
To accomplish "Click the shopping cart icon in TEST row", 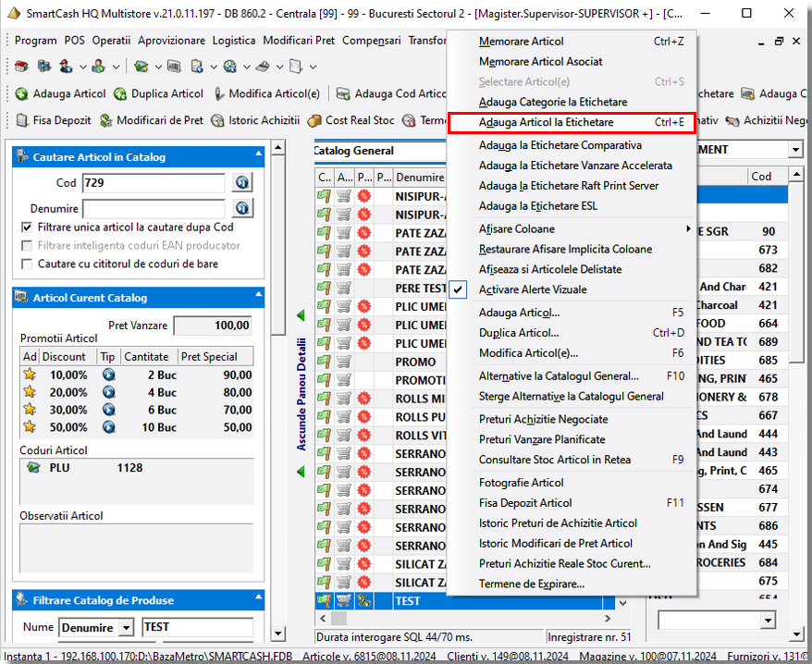I will [x=344, y=601].
